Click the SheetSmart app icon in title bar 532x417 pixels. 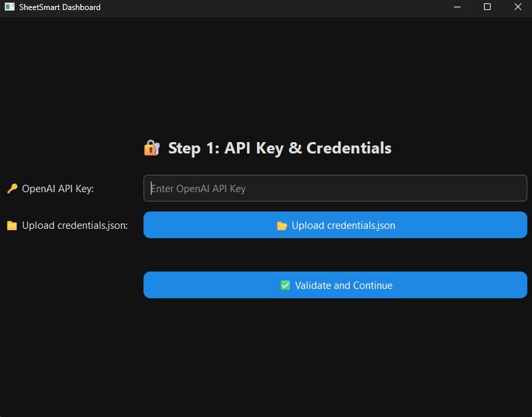point(9,7)
